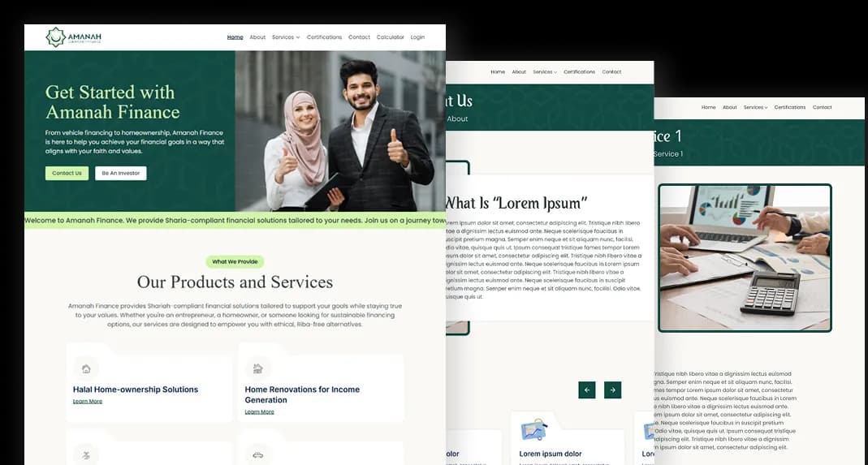
Task: Click Login in the front page navigation
Action: pyautogui.click(x=418, y=37)
